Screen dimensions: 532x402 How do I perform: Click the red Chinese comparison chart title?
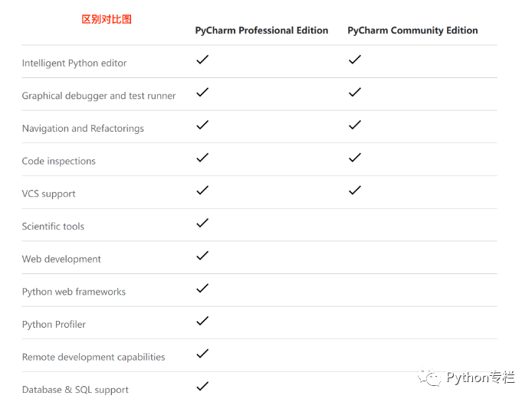point(107,19)
